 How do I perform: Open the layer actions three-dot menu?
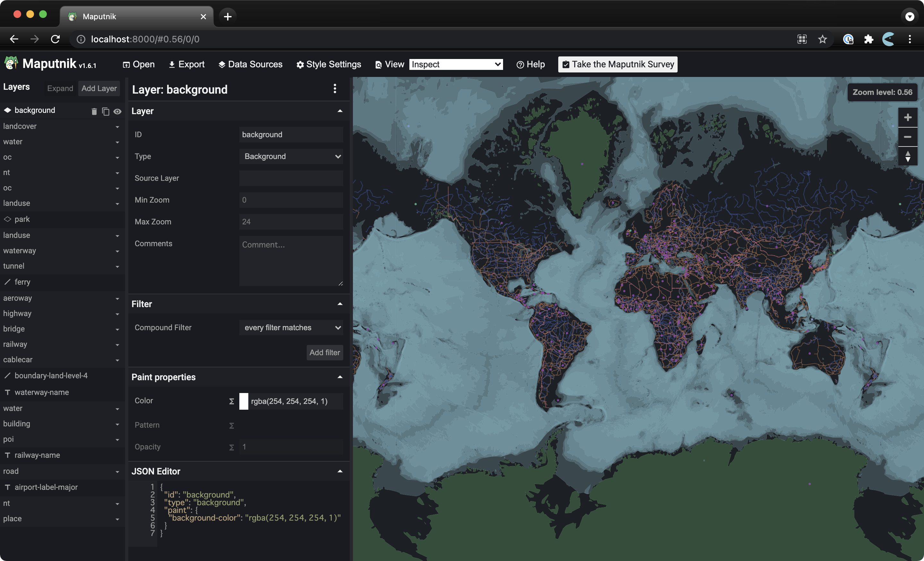pos(335,89)
